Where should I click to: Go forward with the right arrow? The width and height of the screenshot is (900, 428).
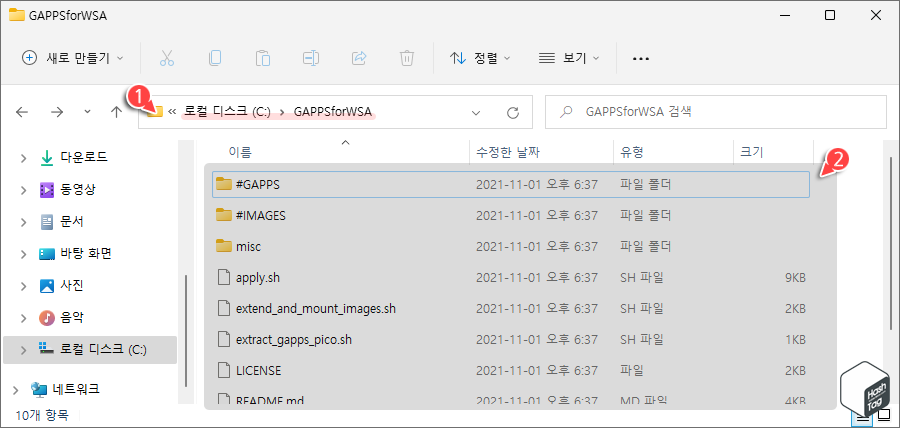pos(57,112)
